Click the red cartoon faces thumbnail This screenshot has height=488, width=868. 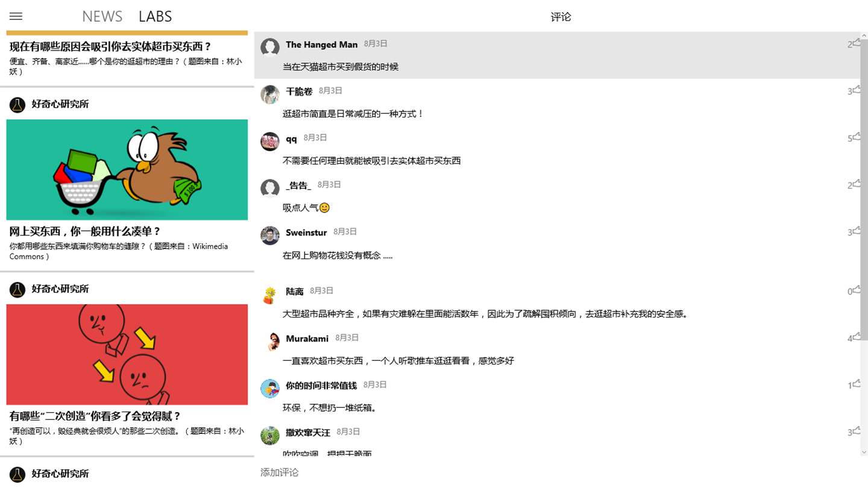point(127,354)
